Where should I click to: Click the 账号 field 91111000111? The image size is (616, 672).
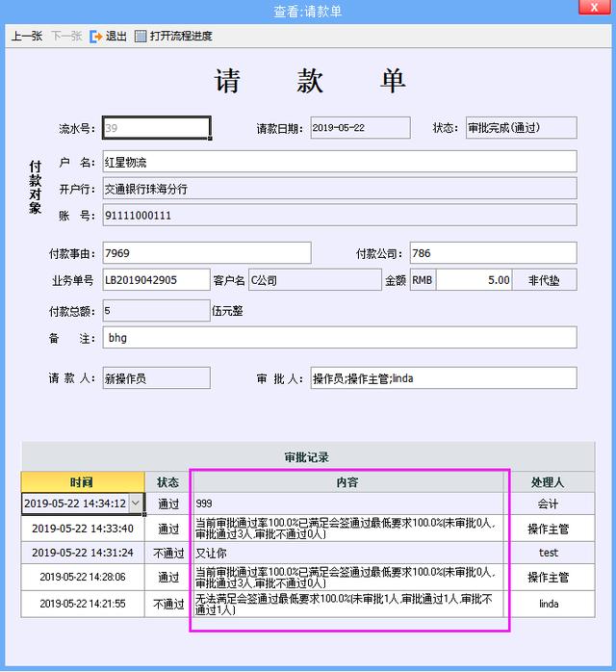click(340, 215)
